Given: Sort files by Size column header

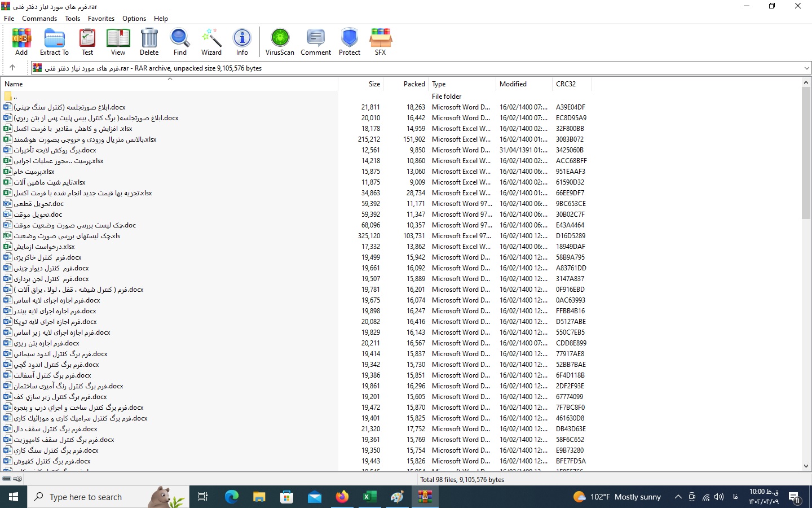Looking at the screenshot, I should click(374, 84).
